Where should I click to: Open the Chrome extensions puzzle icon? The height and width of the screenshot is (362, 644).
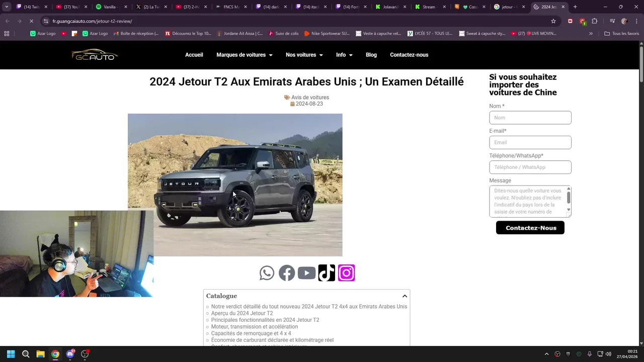coord(595,21)
